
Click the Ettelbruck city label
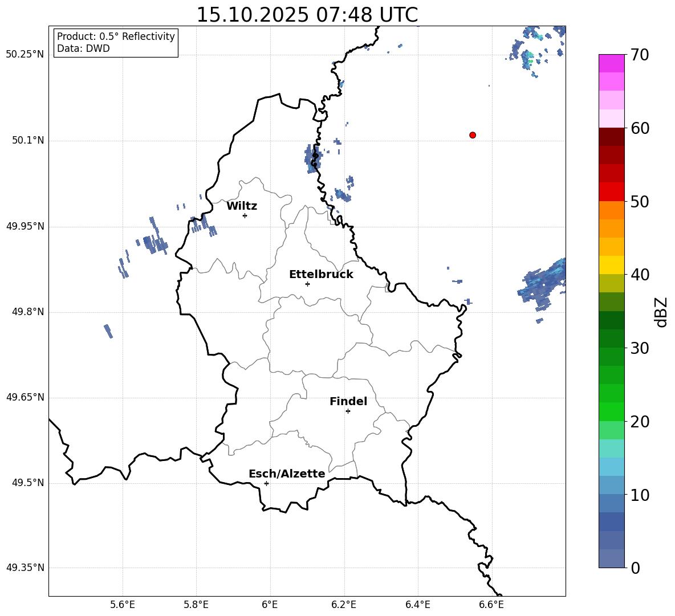[321, 275]
